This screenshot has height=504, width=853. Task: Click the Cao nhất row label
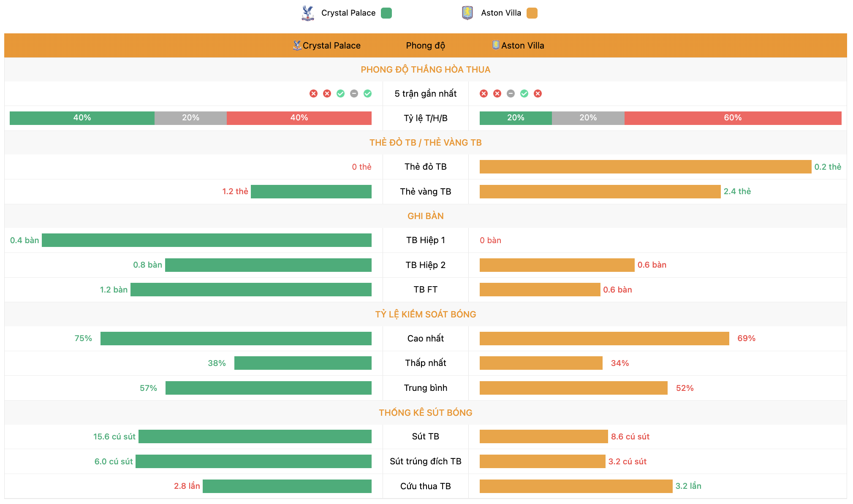(x=426, y=339)
